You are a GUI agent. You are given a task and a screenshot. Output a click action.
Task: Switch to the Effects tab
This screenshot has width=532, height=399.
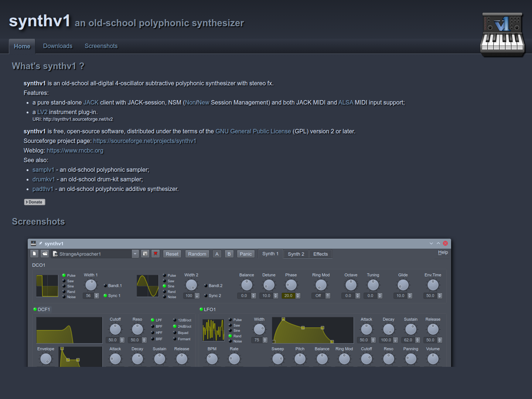[320, 254]
